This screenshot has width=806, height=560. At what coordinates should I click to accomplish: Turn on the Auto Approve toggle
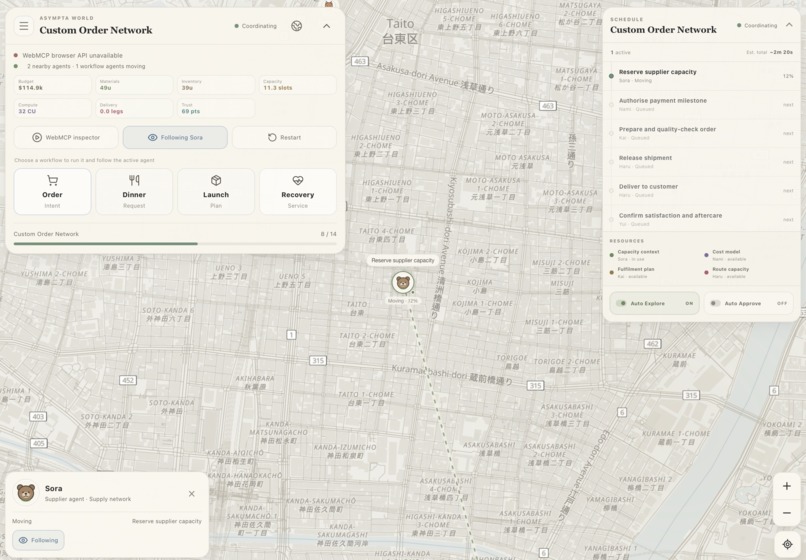pyautogui.click(x=748, y=303)
